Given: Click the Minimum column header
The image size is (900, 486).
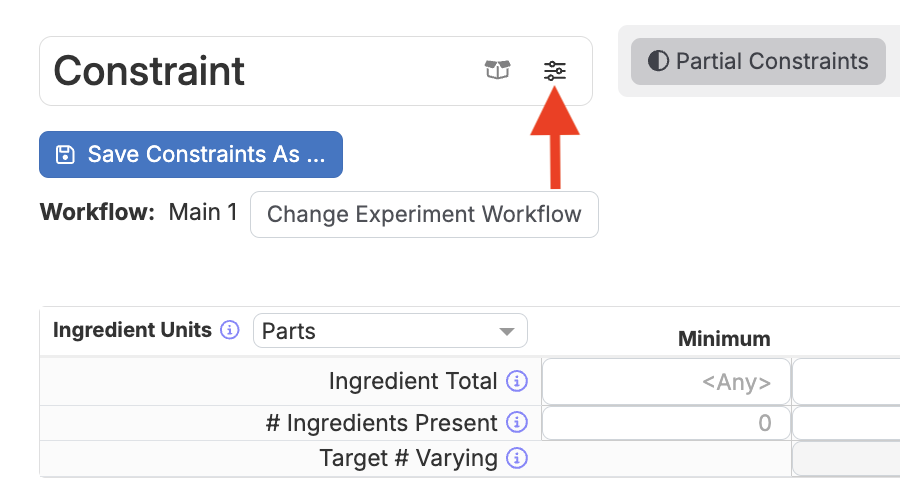Looking at the screenshot, I should (725, 339).
